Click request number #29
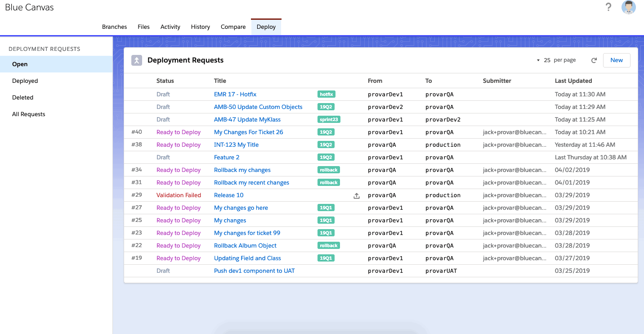Viewport: 644px width, 334px height. 137,195
